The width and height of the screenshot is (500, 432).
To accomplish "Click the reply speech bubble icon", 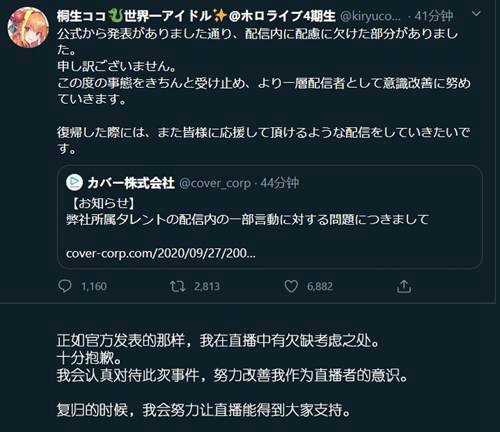I will coord(64,286).
